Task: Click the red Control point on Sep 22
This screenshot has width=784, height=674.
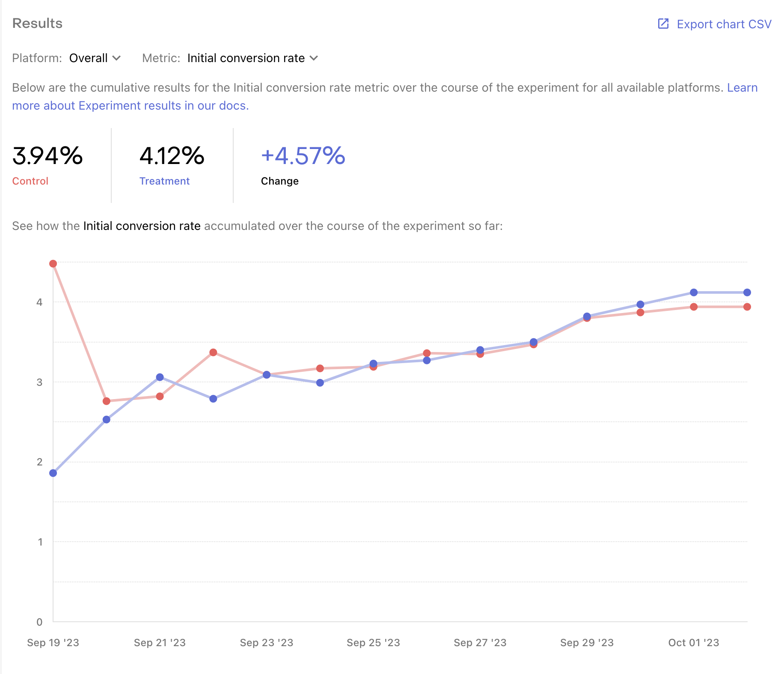Action: click(x=213, y=352)
